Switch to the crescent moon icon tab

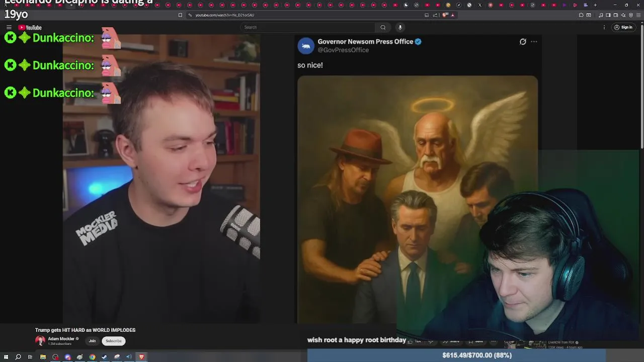pos(406,5)
